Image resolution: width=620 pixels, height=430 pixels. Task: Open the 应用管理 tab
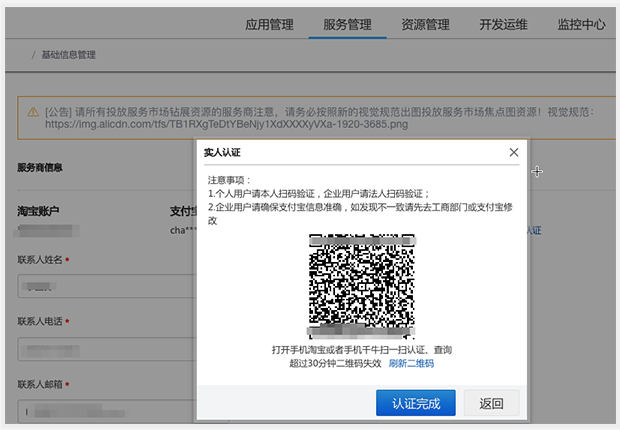pos(269,25)
